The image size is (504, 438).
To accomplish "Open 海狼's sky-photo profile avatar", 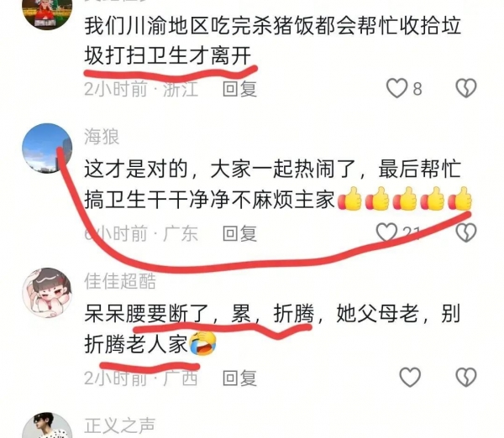I will (x=47, y=149).
